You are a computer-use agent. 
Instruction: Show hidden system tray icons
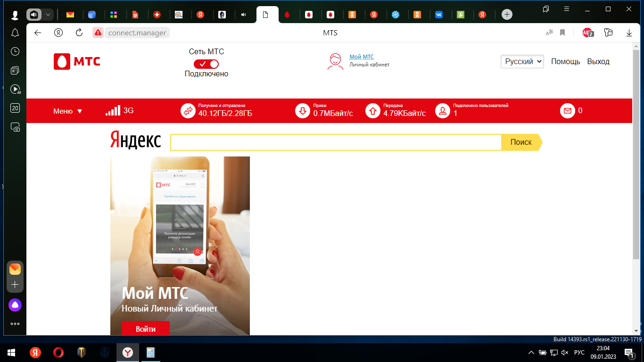click(x=531, y=353)
